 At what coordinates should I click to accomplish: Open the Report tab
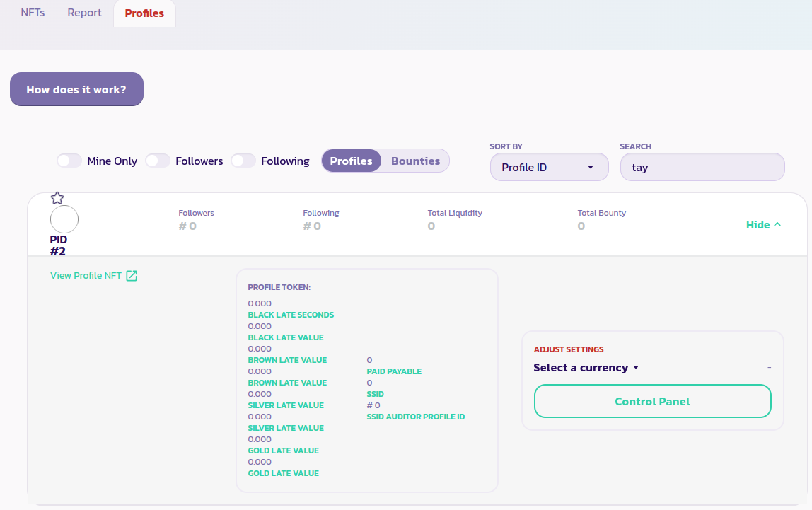click(85, 13)
